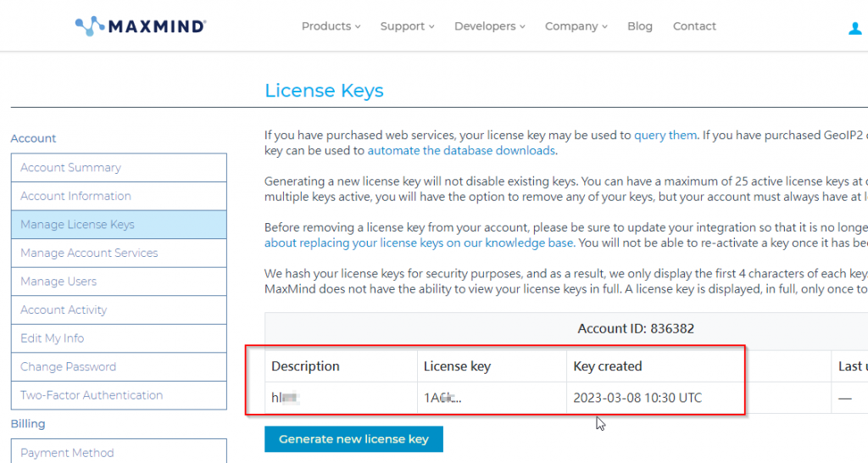Open Two-Factor Authentication settings
Viewport: 868px width, 463px height.
119,395
